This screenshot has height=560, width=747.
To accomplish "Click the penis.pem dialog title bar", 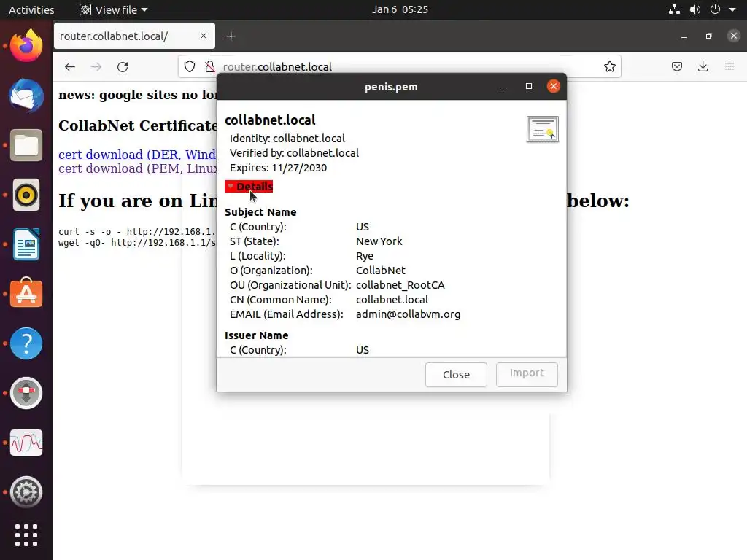I will pyautogui.click(x=391, y=87).
